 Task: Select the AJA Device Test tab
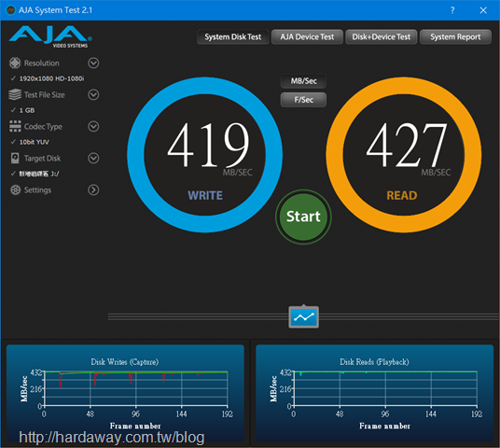coord(307,37)
